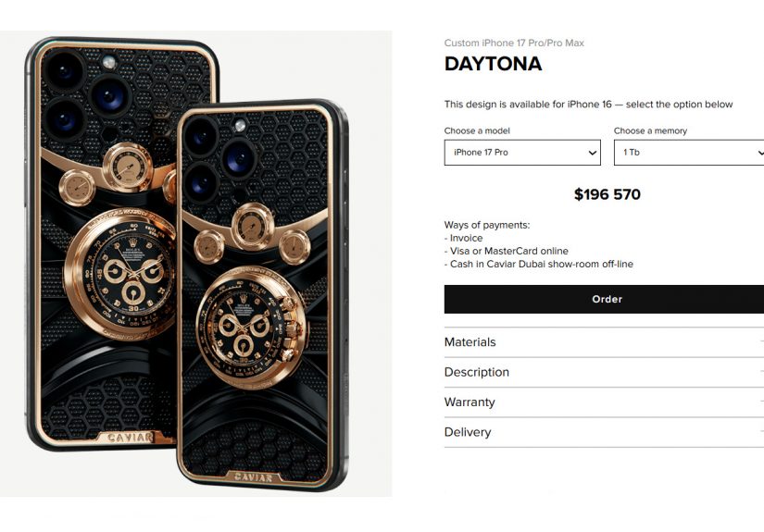Screen dimensions: 764x532
Task: Open the Choose a model dropdown
Action: [522, 153]
